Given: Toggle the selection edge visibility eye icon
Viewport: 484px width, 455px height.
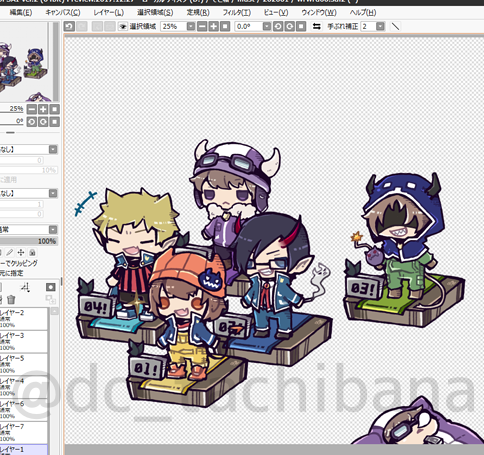Looking at the screenshot, I should tap(123, 26).
